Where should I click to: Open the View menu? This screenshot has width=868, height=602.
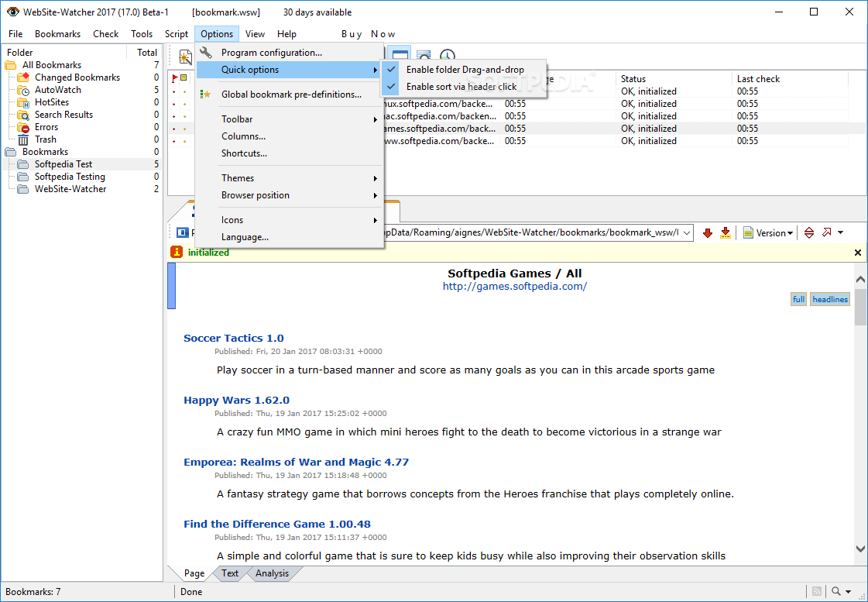point(256,34)
